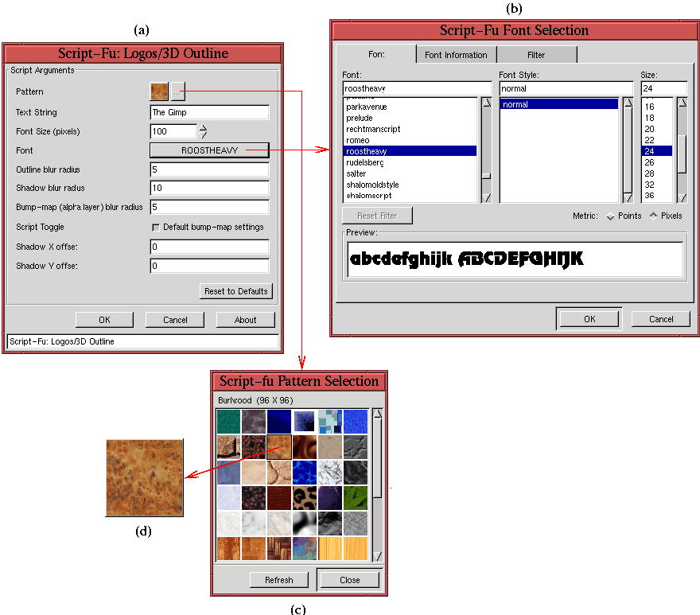Select Pixels metric radio button
This screenshot has height=615, width=700.
click(x=654, y=216)
